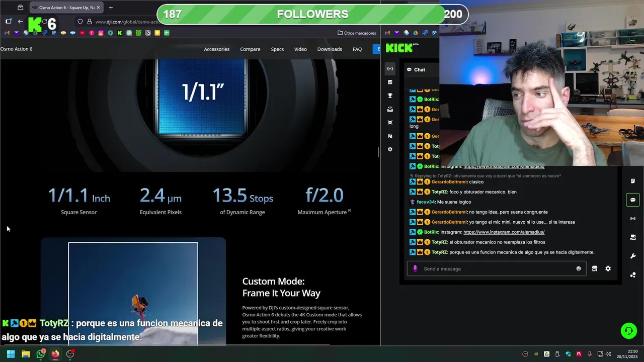Click the 2.4 μm Equivalent Pixels text
Screen dimensions: 644x362
coord(160,201)
